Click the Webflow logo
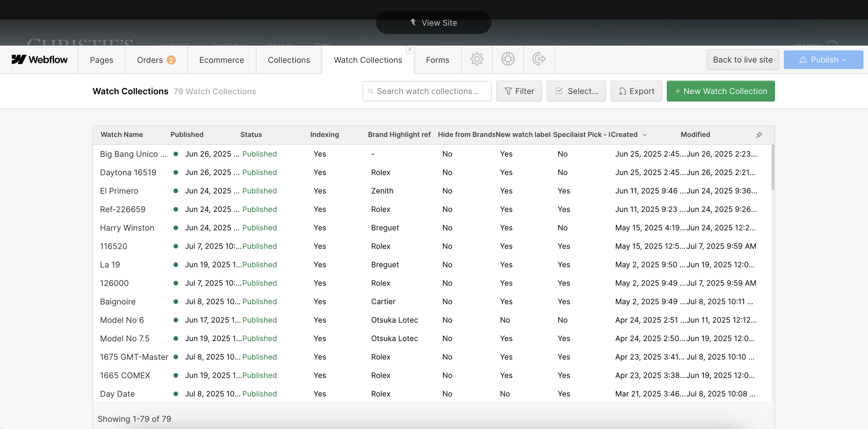The width and height of the screenshot is (868, 429). (x=39, y=60)
